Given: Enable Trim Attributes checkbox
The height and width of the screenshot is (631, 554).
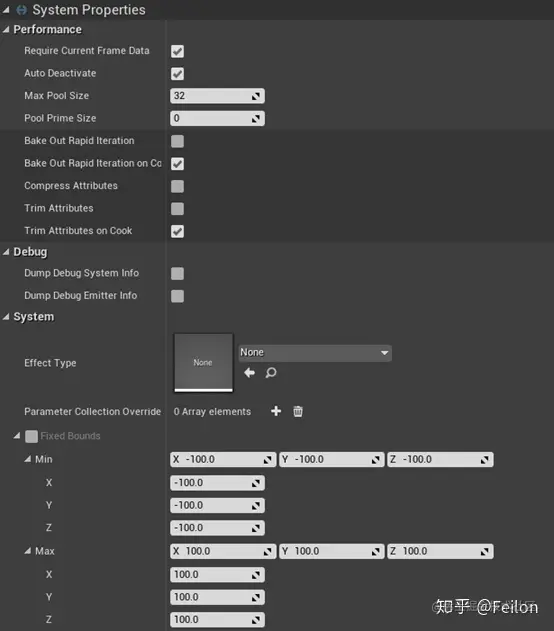Looking at the screenshot, I should 177,209.
